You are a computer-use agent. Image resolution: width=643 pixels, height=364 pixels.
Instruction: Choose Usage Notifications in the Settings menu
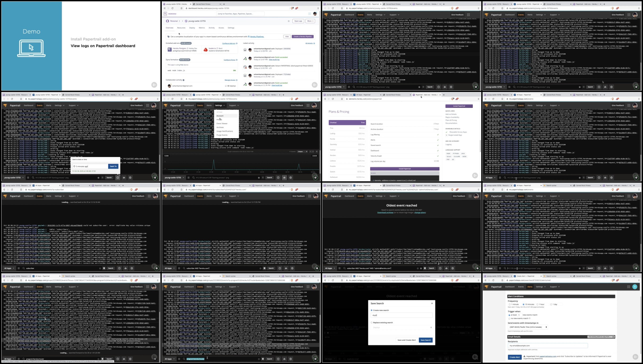(x=225, y=131)
